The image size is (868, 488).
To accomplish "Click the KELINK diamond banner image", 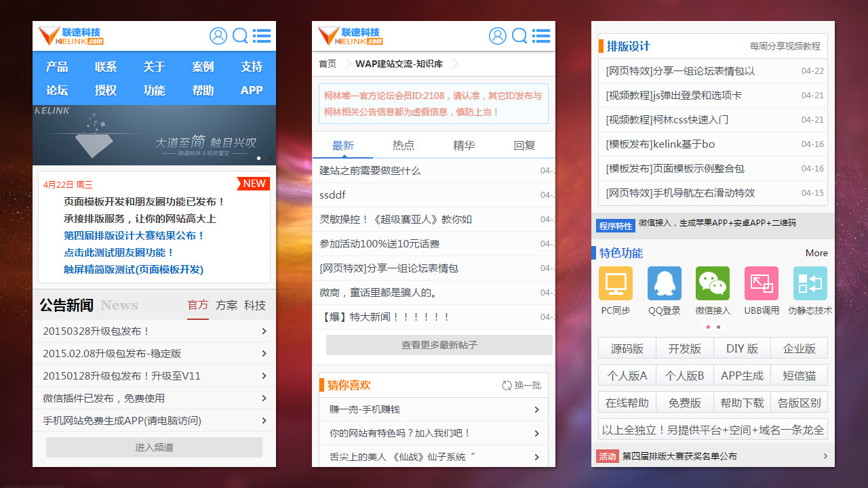I will (x=154, y=135).
